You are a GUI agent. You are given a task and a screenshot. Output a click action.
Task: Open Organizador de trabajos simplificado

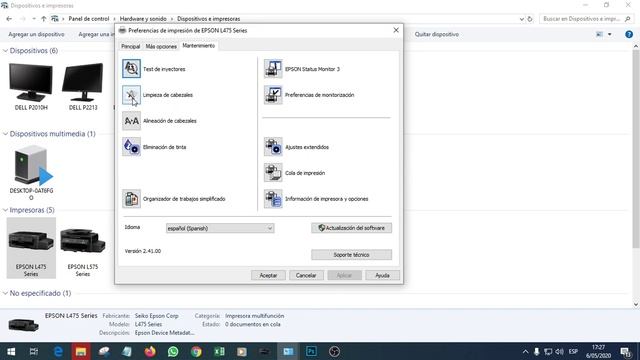pyautogui.click(x=131, y=199)
